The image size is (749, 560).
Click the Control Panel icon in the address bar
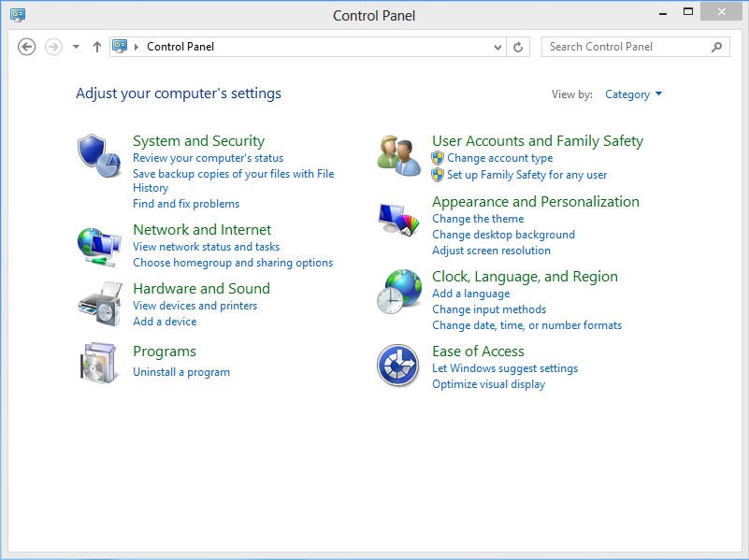pyautogui.click(x=120, y=47)
